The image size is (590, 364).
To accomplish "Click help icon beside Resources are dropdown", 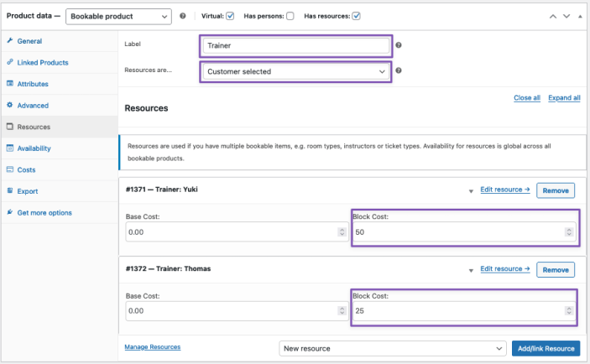I will click(399, 71).
